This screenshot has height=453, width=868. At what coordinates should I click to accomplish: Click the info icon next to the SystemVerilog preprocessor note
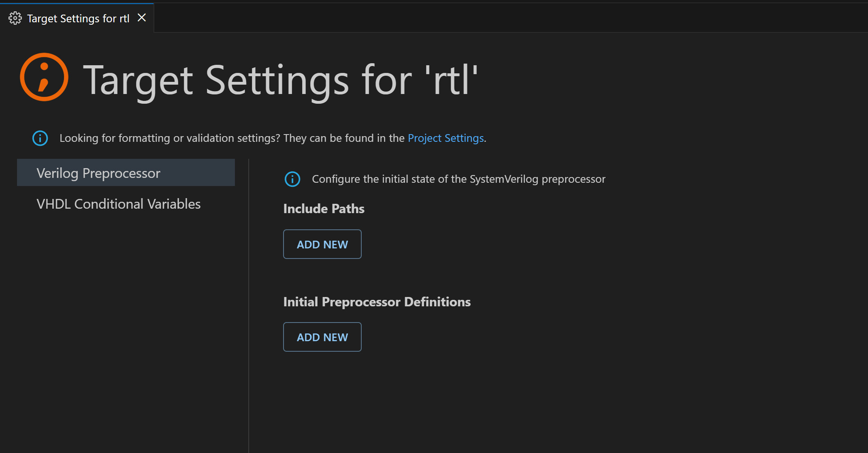[x=292, y=179]
